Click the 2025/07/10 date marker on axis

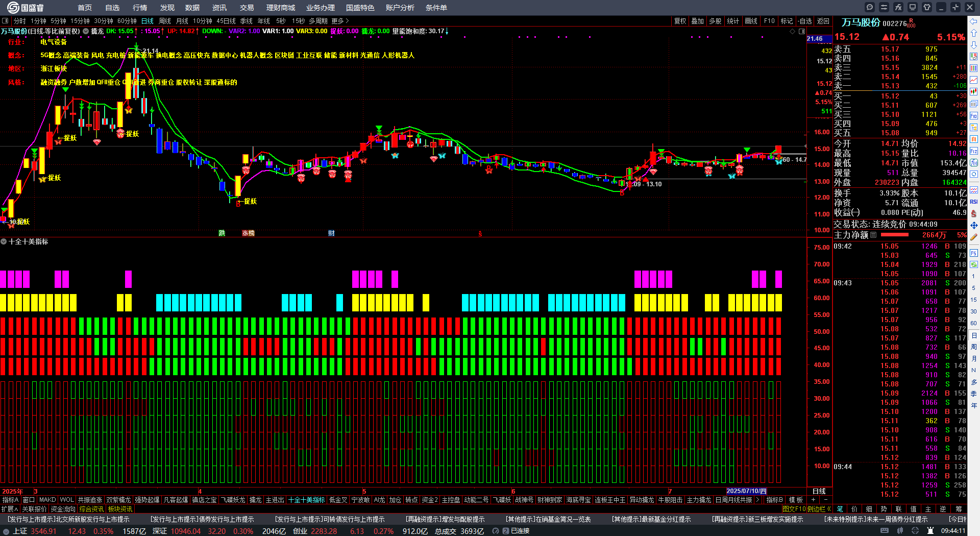coord(746,491)
